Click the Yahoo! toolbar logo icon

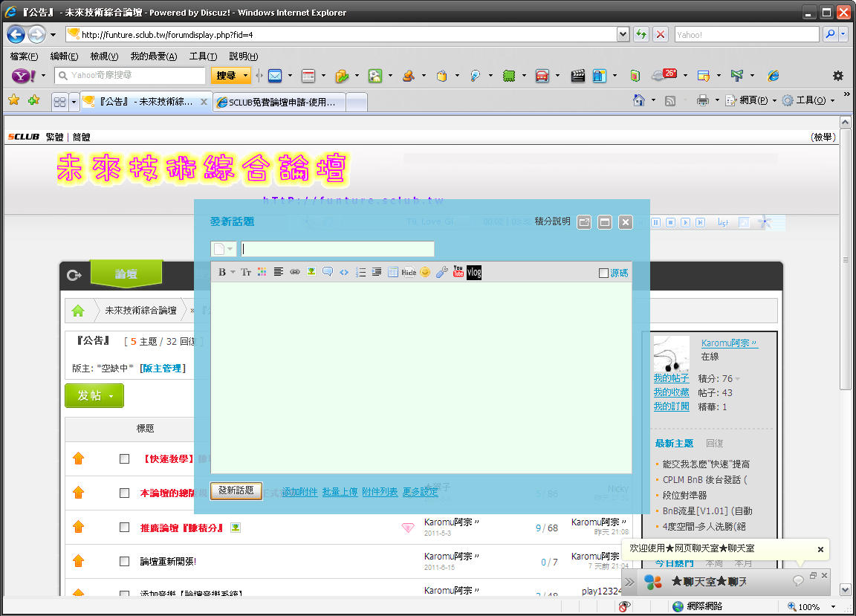[x=24, y=76]
